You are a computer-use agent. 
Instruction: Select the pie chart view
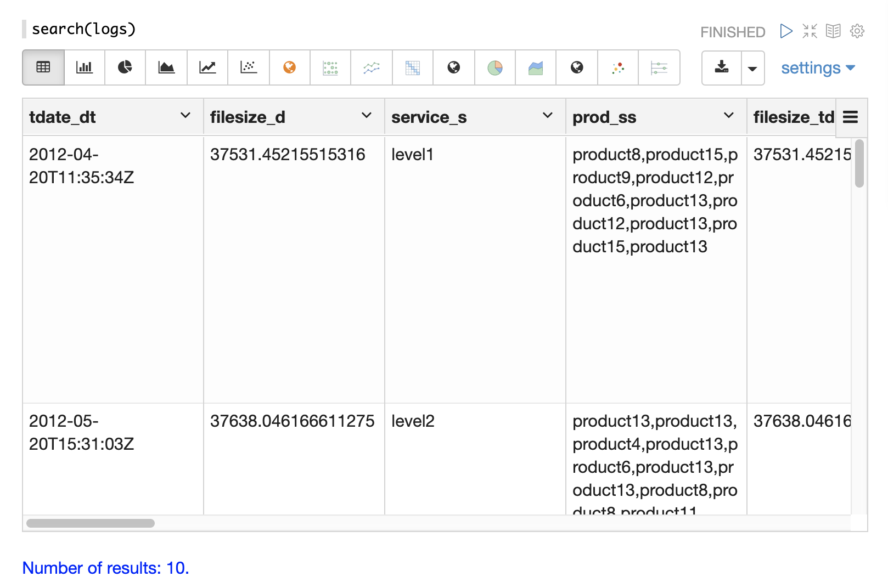[x=125, y=67]
